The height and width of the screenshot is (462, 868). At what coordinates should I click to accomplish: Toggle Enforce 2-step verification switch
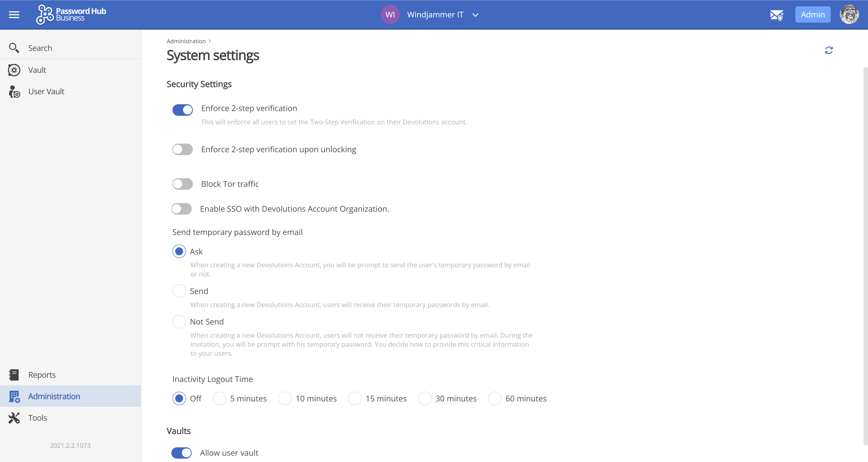pos(183,109)
